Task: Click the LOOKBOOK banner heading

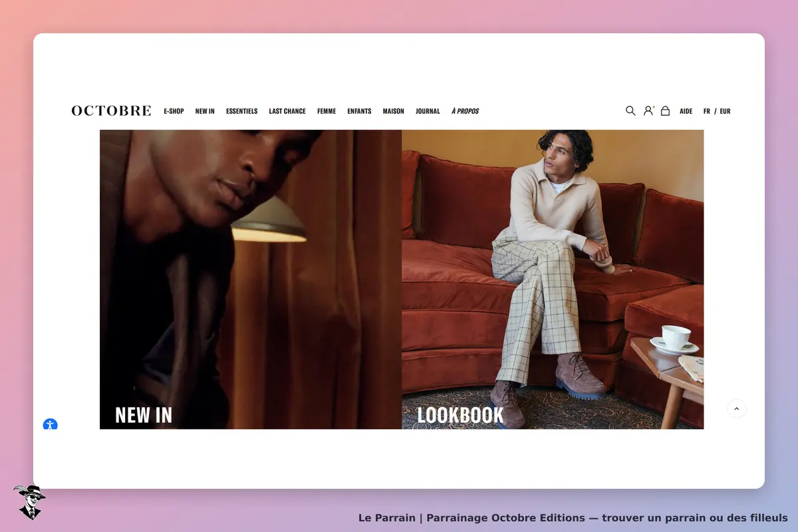Action: coord(460,415)
